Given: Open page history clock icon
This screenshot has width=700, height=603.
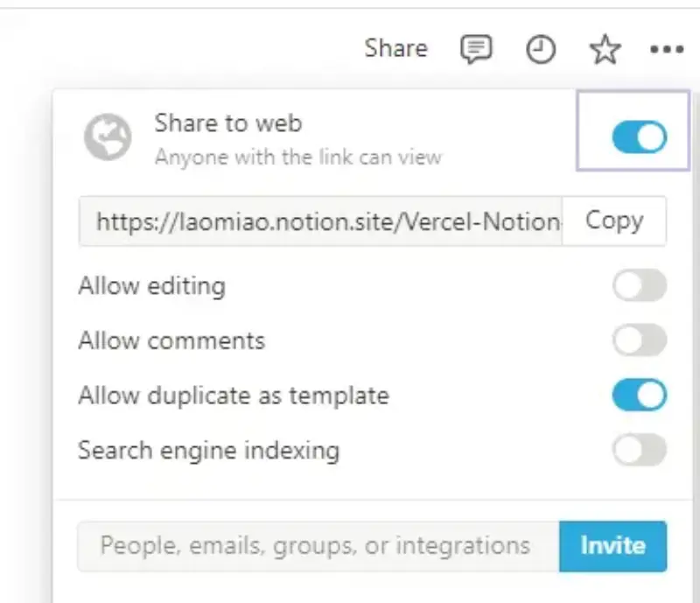Looking at the screenshot, I should (541, 50).
